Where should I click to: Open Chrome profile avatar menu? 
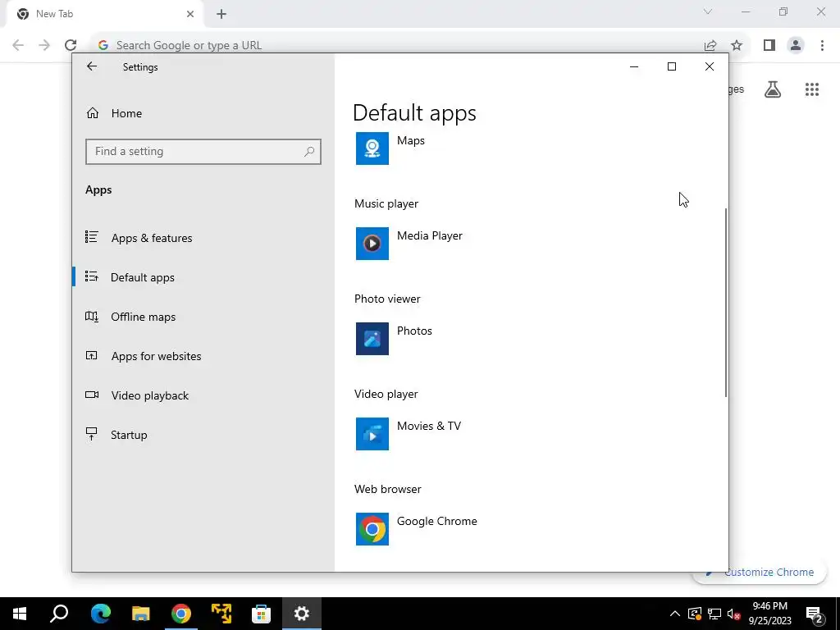pyautogui.click(x=796, y=45)
